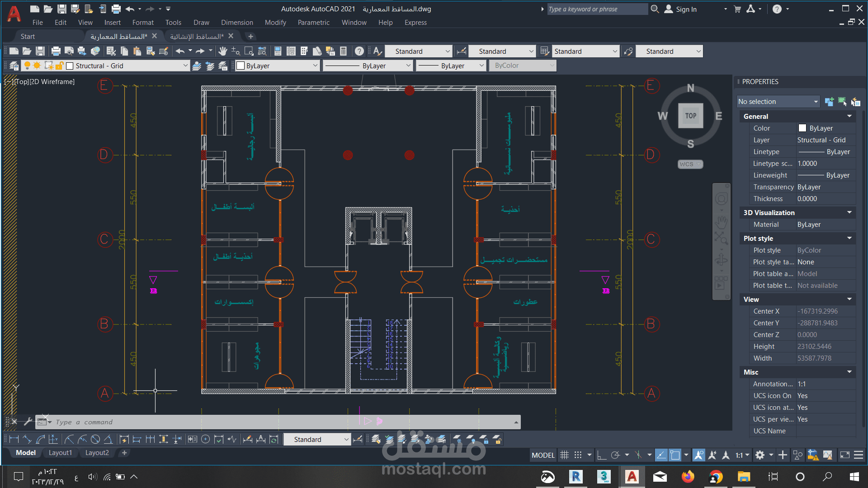Click the Autodesk App Store cart icon

(x=737, y=9)
